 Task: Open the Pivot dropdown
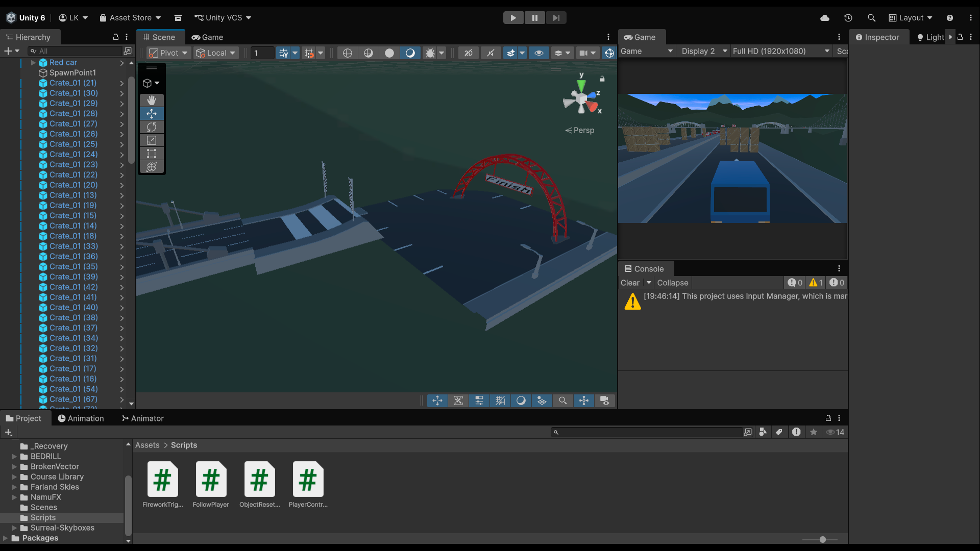click(x=169, y=53)
